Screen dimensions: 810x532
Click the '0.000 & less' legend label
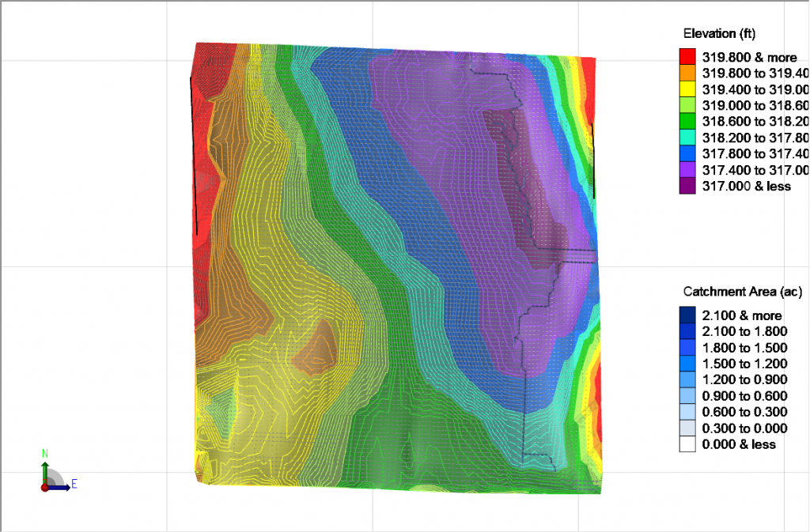[x=739, y=444]
